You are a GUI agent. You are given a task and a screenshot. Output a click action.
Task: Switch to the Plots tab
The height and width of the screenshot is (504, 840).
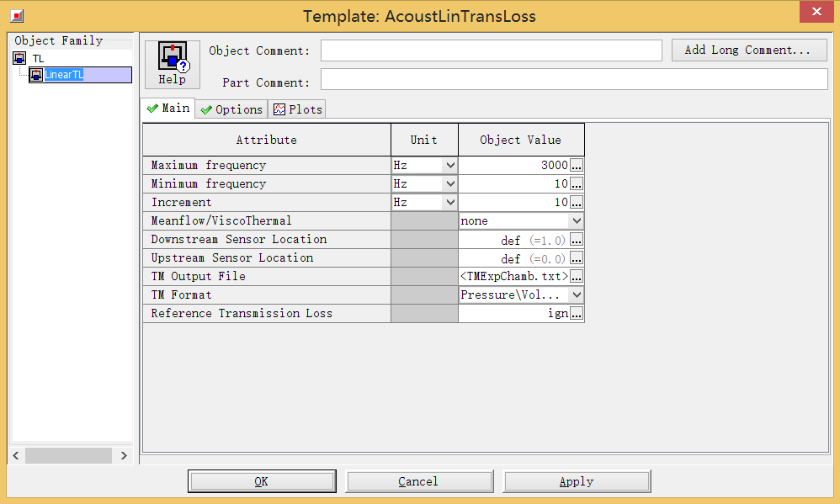click(297, 109)
